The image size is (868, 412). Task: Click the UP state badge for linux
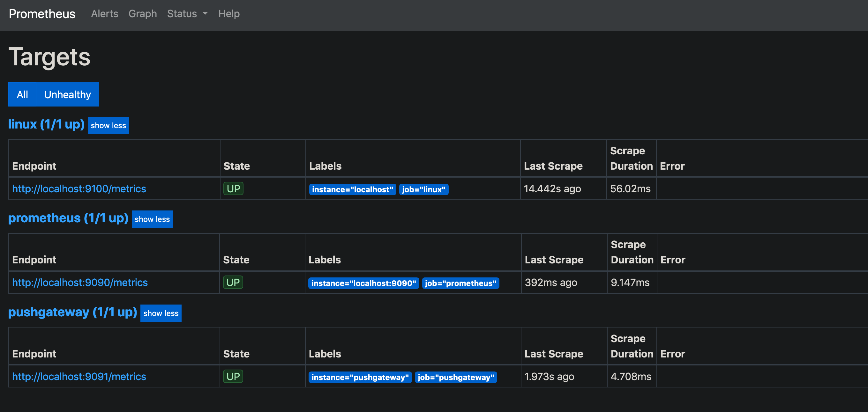[x=233, y=188]
